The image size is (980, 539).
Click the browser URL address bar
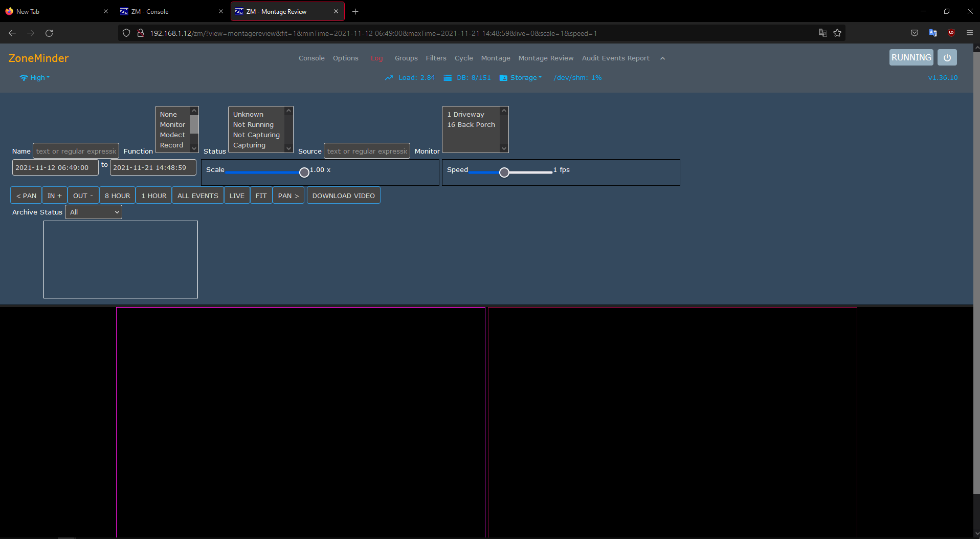[x=481, y=33]
